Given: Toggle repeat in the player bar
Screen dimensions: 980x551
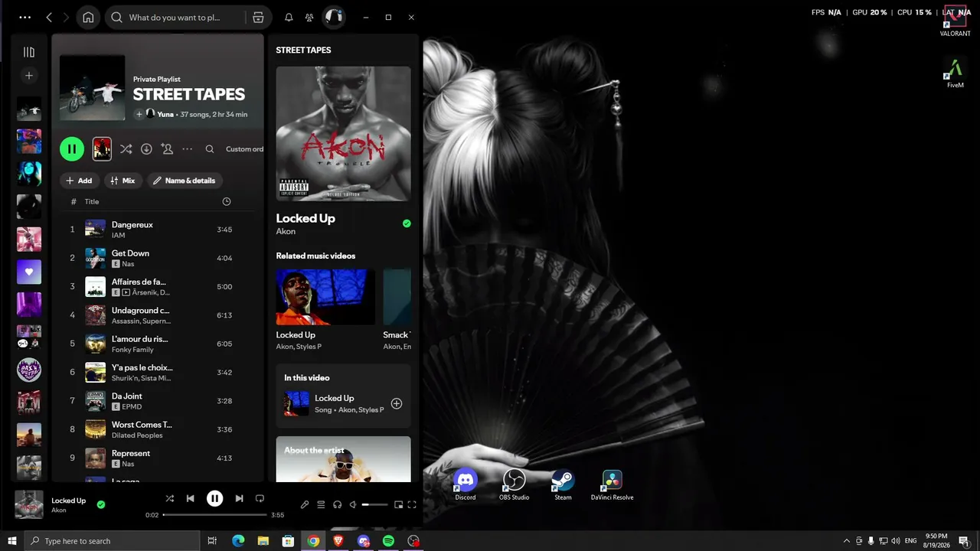Looking at the screenshot, I should pos(260,498).
